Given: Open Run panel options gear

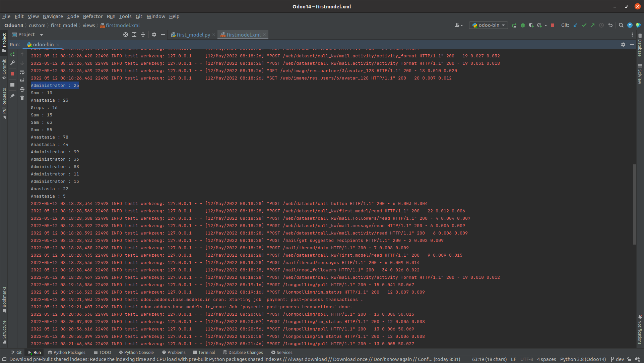Looking at the screenshot, I should 623,45.
